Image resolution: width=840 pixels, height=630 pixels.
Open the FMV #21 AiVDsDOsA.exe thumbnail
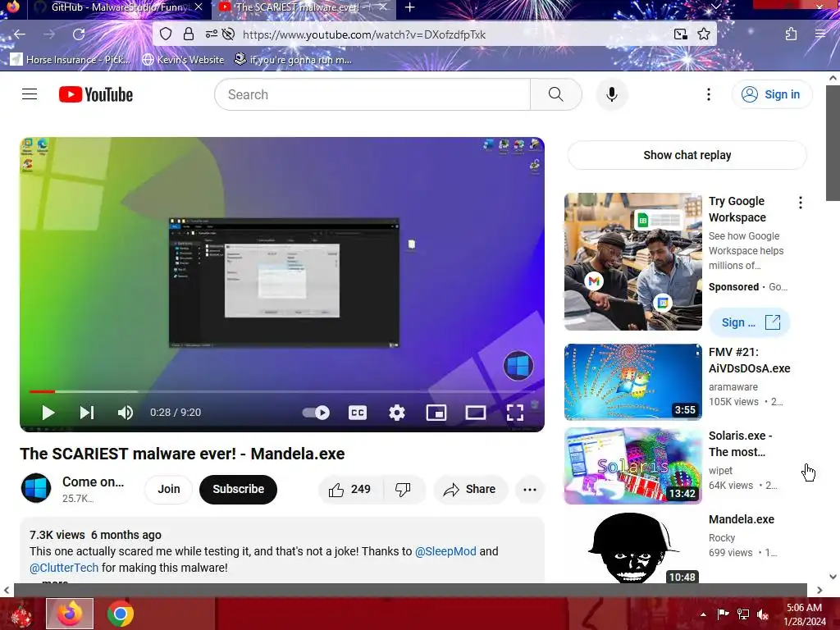632,382
